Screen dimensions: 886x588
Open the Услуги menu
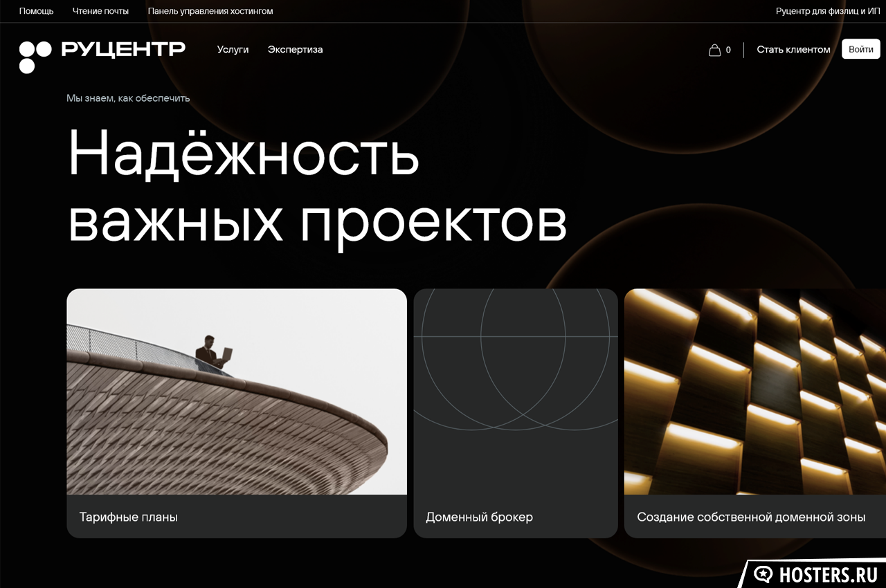coord(233,50)
